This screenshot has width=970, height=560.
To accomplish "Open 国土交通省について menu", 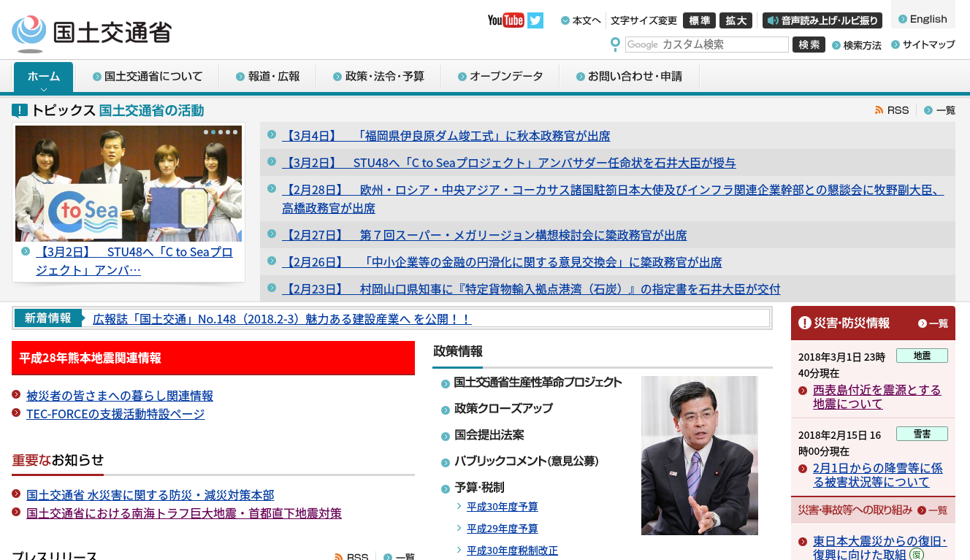I will coord(148,76).
